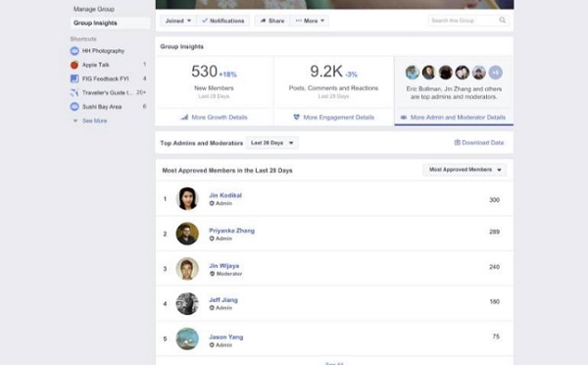Click Traveler's Guide 20+ notification count
This screenshot has width=588, height=365.
click(141, 92)
